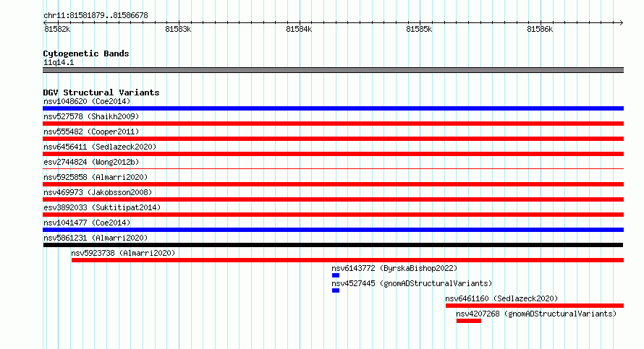Viewport: 644px width, 349px height.
Task: Select the short red bar under nsv4207268
Action: coord(469,321)
